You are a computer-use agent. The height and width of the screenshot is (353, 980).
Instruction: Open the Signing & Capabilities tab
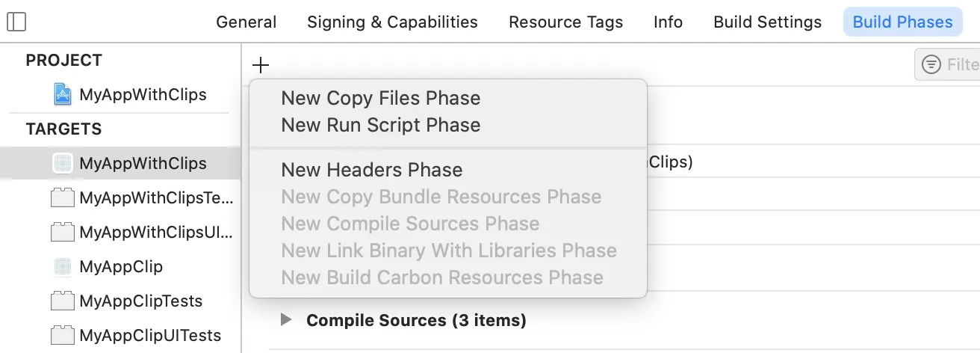click(x=392, y=22)
